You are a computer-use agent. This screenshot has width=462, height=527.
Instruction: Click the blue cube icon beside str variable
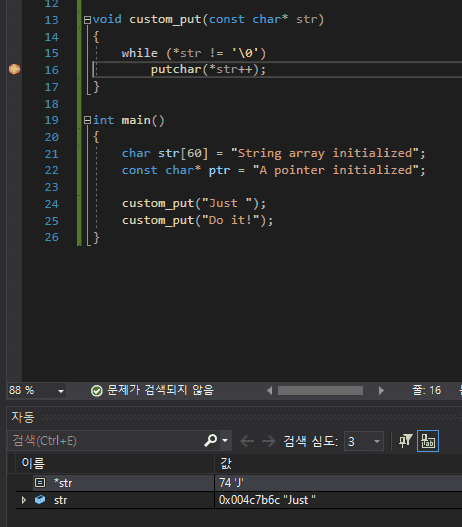(40, 500)
